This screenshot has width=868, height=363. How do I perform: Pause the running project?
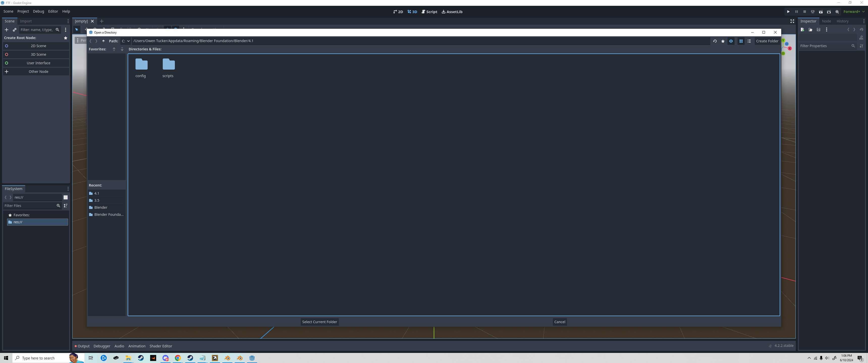[x=797, y=12]
